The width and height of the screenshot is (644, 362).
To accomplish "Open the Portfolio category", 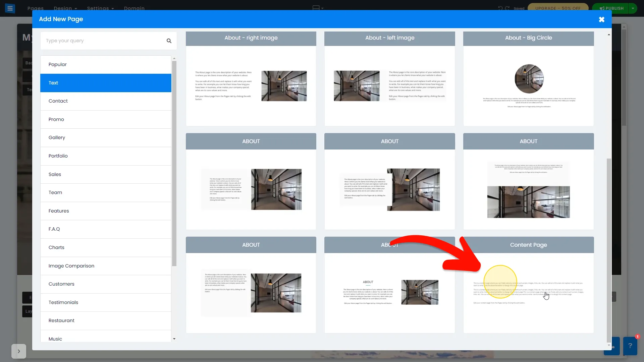I will [x=106, y=156].
